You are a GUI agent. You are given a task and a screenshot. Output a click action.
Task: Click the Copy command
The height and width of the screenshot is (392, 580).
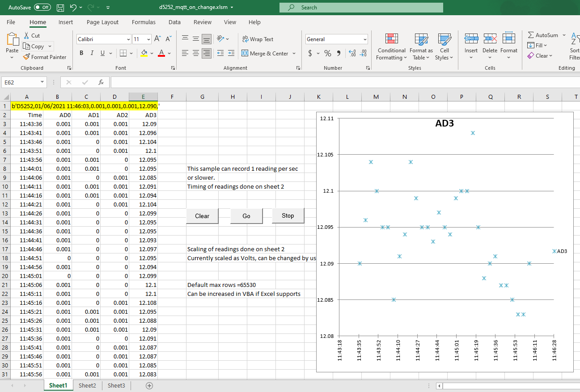pos(34,46)
